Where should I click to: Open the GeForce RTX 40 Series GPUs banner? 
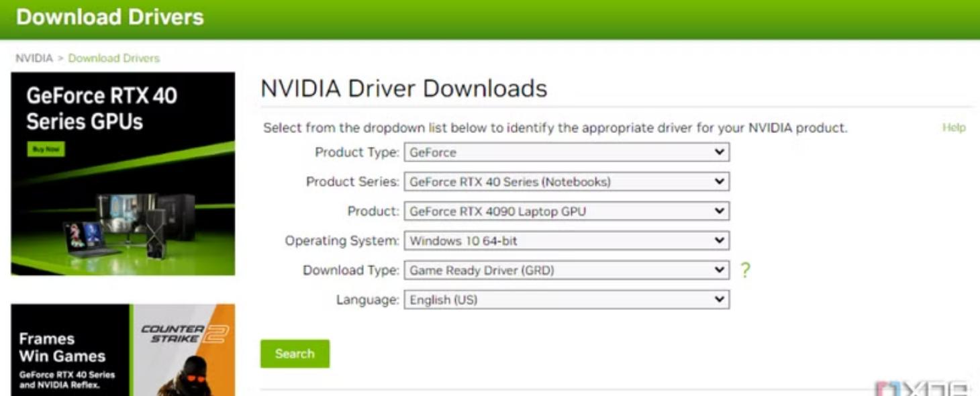pos(123,174)
